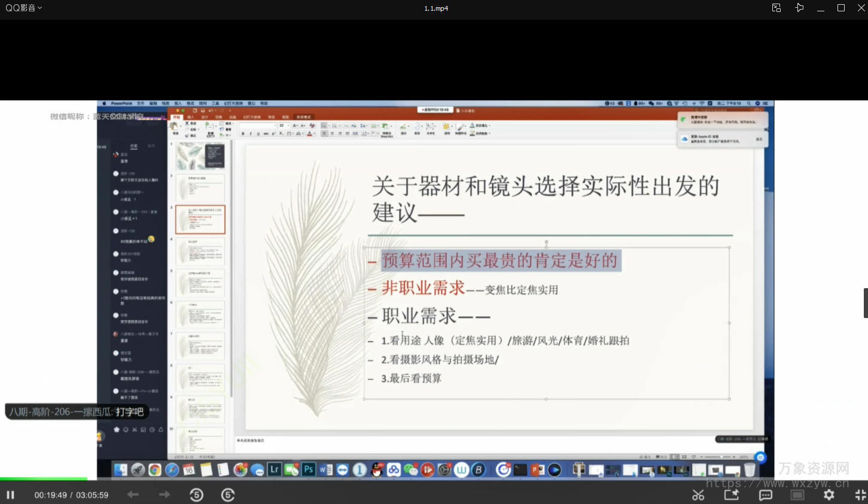Image resolution: width=868 pixels, height=504 pixels.
Task: Toggle the danmaku comment bubble icon
Action: [x=766, y=495]
